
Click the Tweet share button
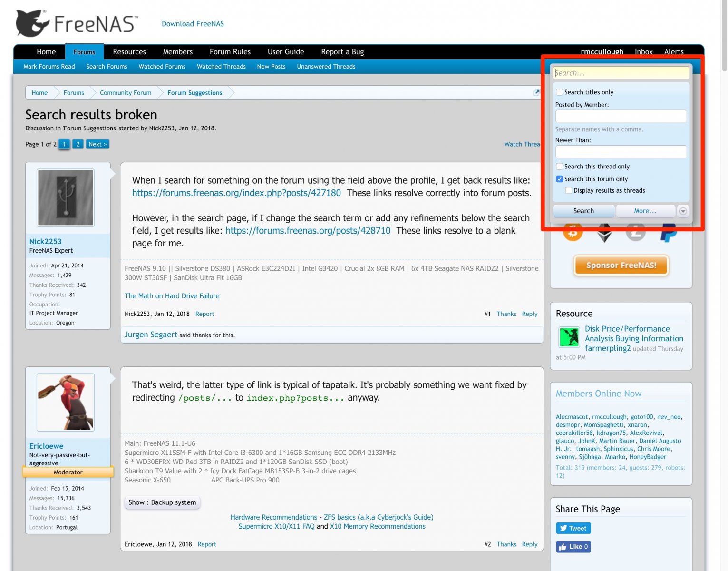tap(573, 528)
